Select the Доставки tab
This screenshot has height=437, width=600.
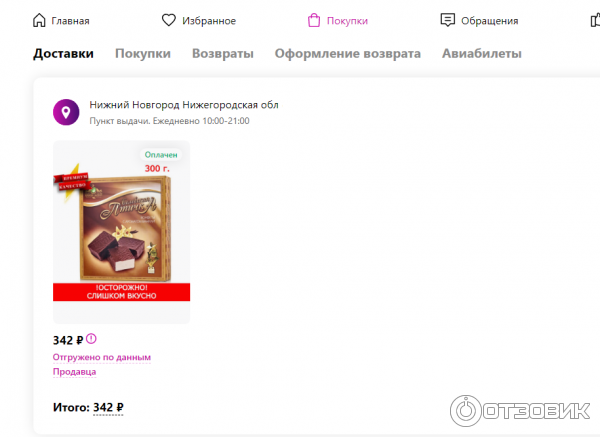tap(63, 54)
